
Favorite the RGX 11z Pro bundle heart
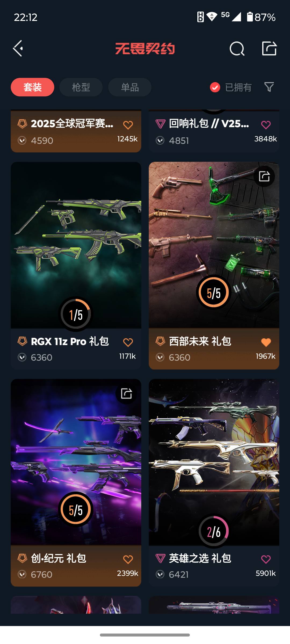click(x=128, y=342)
